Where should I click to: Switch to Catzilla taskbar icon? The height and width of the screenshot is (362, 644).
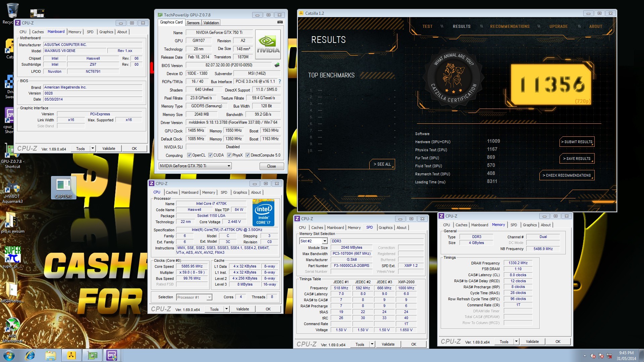click(x=71, y=355)
